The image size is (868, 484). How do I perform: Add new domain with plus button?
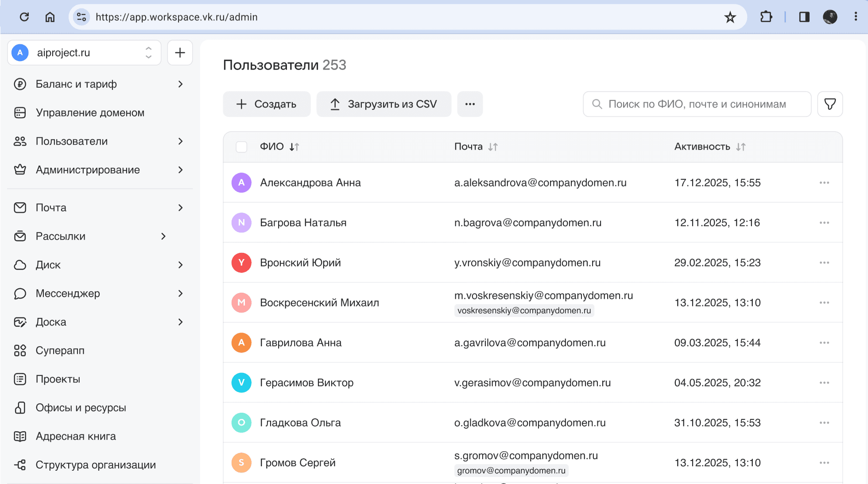(180, 53)
